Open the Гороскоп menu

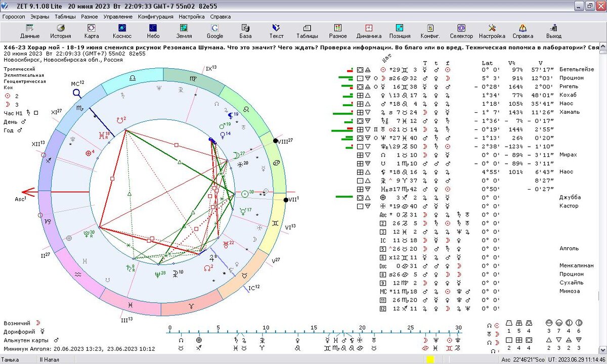[x=14, y=16]
